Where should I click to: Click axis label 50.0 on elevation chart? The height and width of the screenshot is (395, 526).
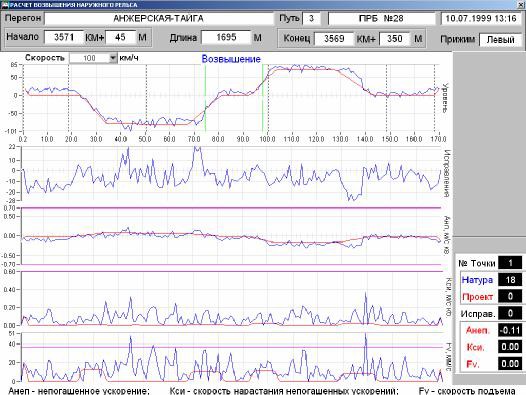[x=145, y=139]
